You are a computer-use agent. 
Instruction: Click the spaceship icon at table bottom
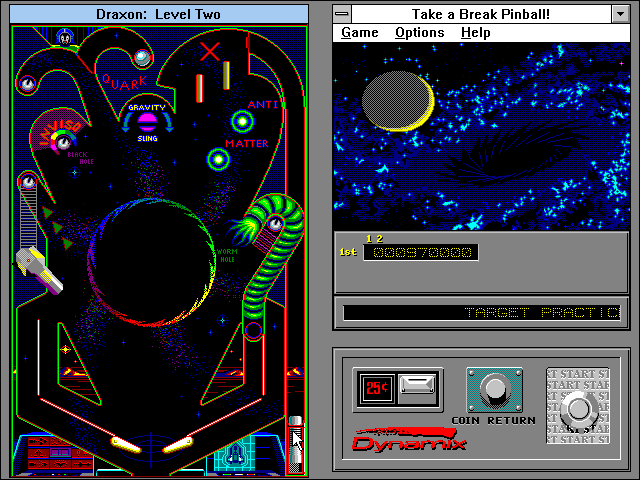pyautogui.click(x=235, y=454)
